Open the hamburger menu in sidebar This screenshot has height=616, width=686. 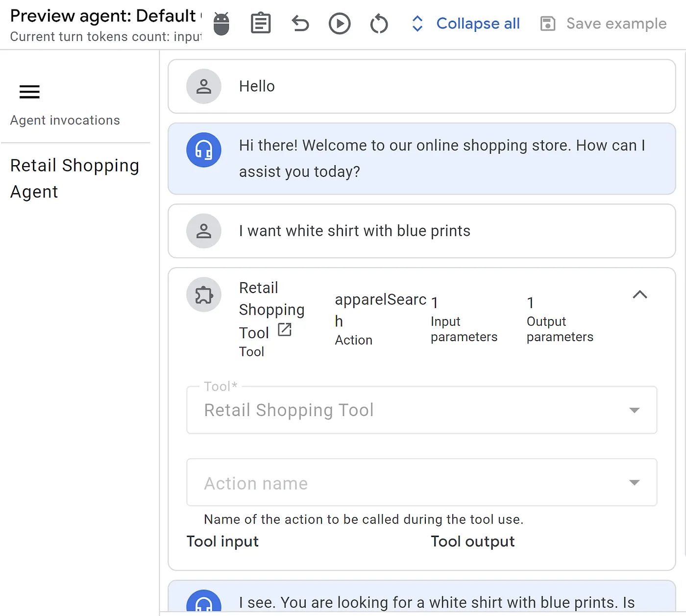(x=29, y=92)
